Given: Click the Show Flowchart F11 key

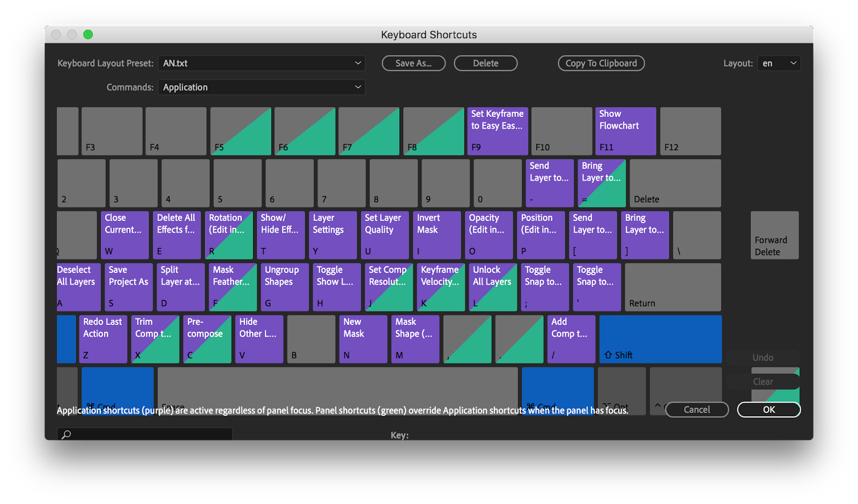Looking at the screenshot, I should (x=625, y=131).
